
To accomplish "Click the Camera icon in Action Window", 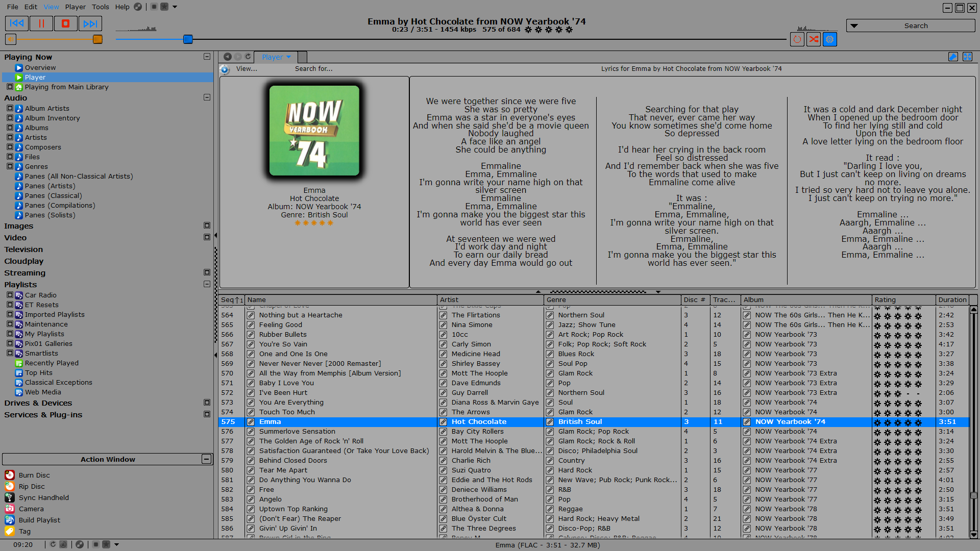I will 9,509.
